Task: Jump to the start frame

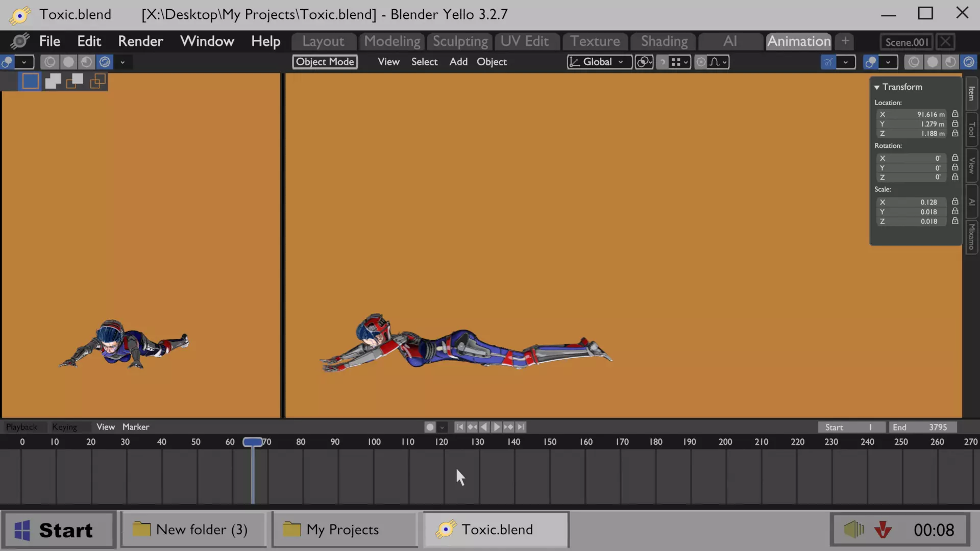Action: coord(459,427)
